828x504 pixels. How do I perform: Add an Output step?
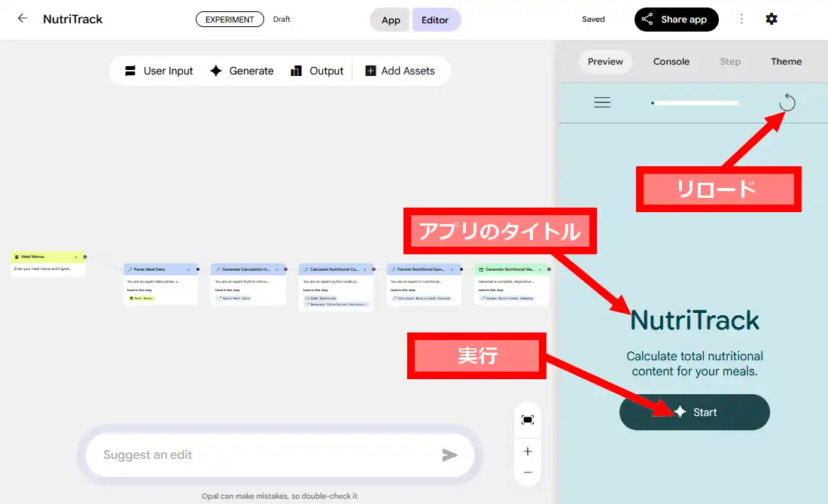[317, 71]
